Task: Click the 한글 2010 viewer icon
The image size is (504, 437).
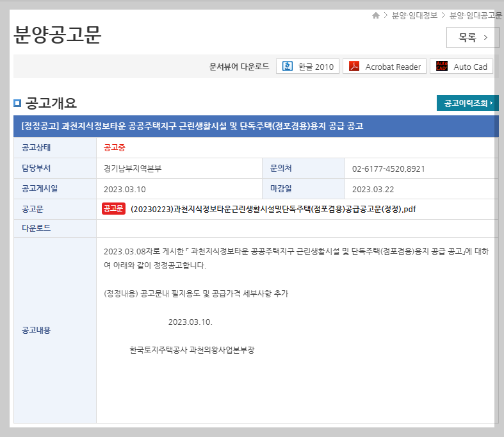Action: click(288, 66)
